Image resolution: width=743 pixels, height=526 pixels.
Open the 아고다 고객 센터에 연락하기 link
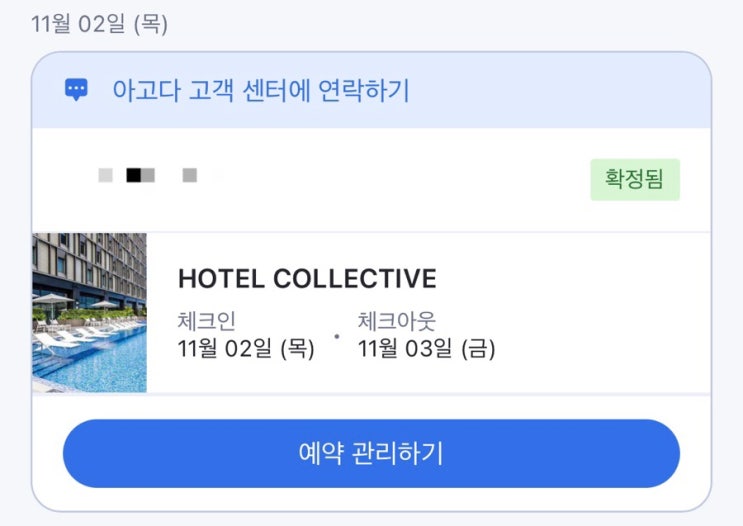click(x=261, y=91)
